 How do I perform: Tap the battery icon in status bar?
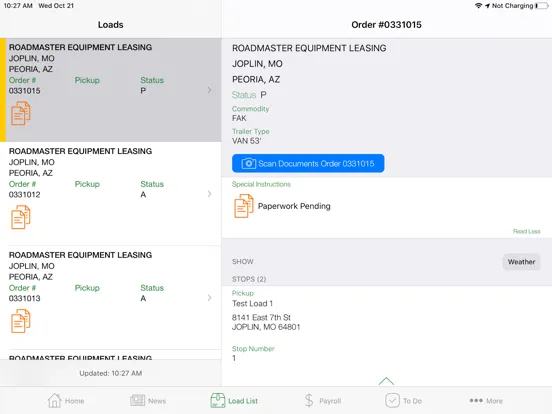pos(542,6)
